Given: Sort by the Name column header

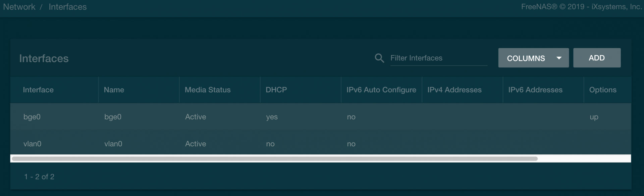Looking at the screenshot, I should (114, 90).
